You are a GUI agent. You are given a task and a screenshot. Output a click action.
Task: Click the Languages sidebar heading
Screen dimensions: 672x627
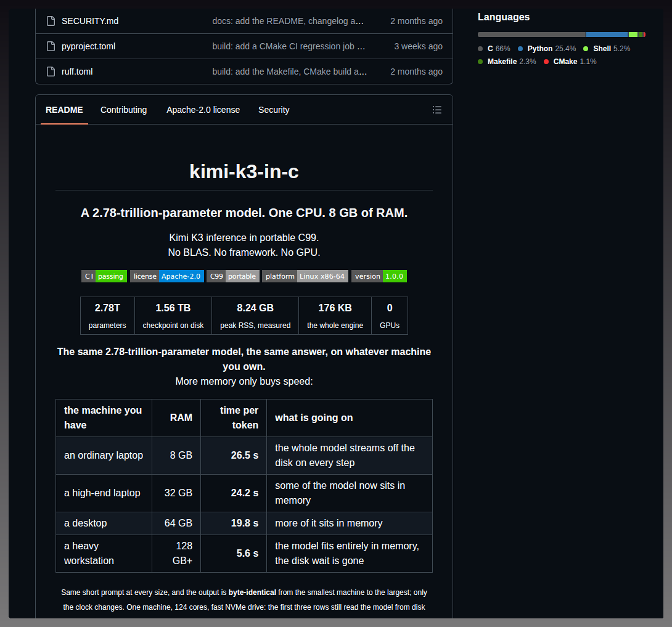pyautogui.click(x=504, y=17)
